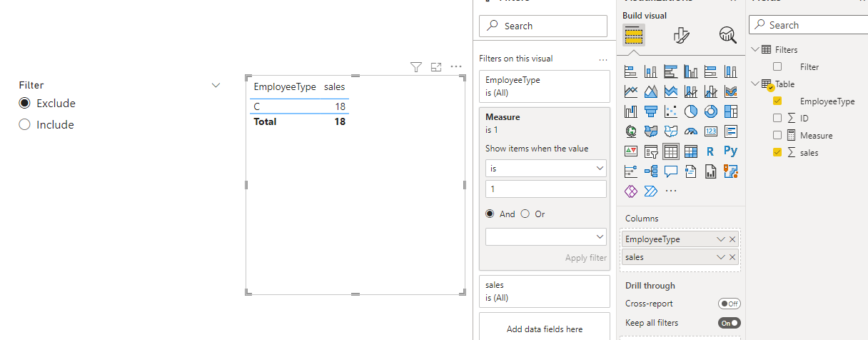
Task: Select the Q&A speech bubble visual
Action: point(671,171)
